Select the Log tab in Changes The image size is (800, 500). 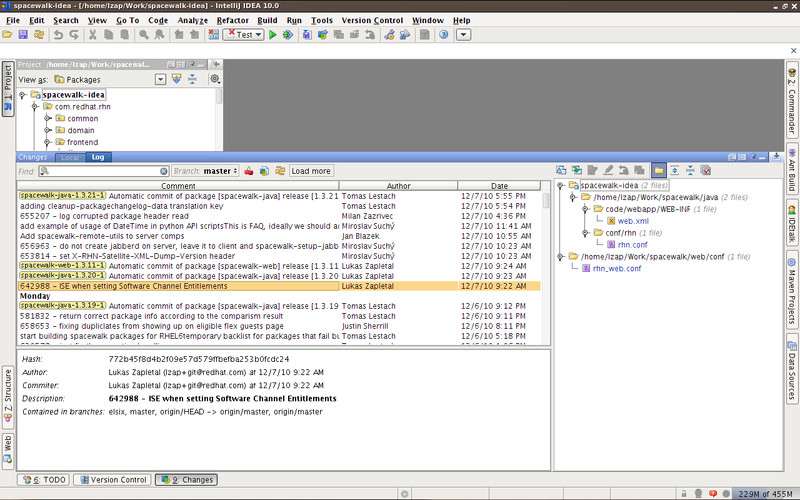point(98,157)
